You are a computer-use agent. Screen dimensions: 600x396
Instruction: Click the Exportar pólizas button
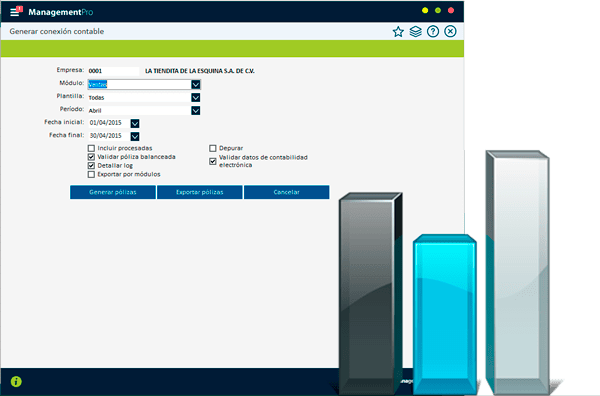200,192
